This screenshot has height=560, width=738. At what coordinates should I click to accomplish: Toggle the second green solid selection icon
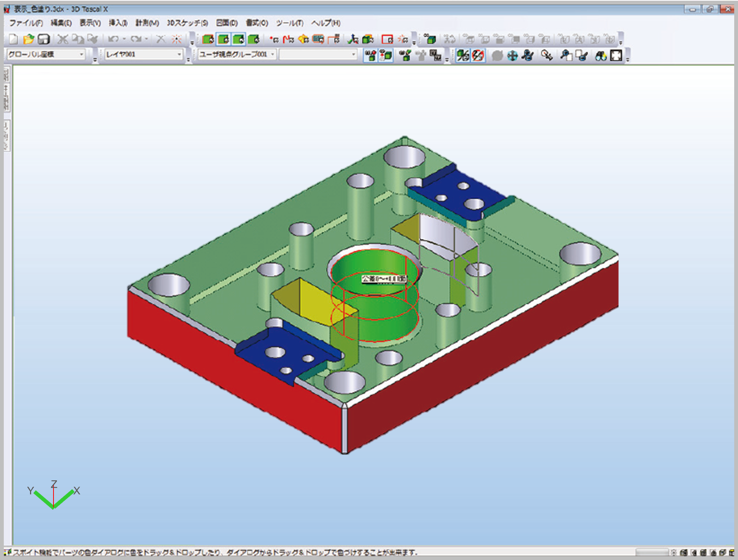tap(223, 39)
